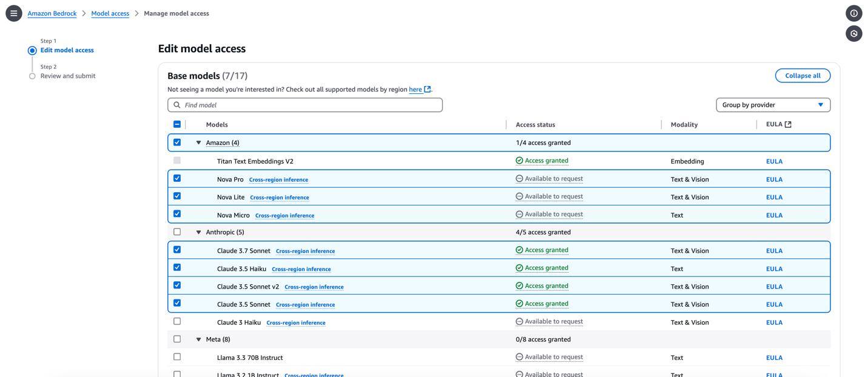
Task: Open Cross-region inference link for Nova Lite
Action: [x=280, y=198]
